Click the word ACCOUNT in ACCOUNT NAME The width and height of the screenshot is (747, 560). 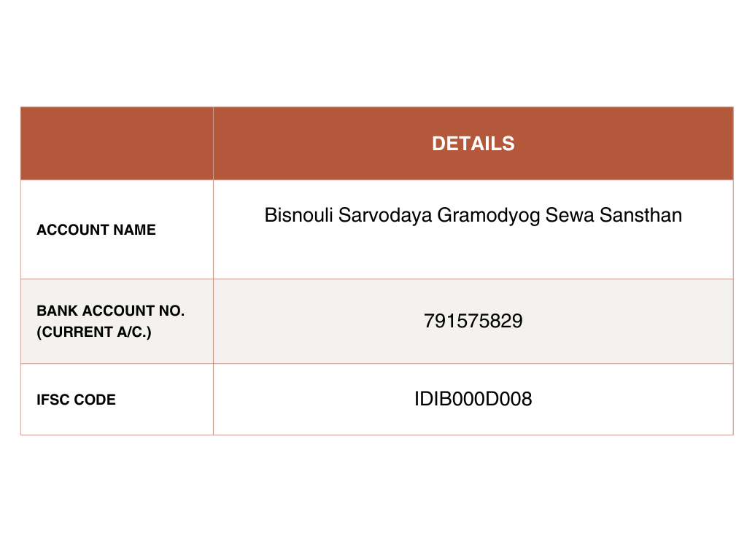point(72,230)
